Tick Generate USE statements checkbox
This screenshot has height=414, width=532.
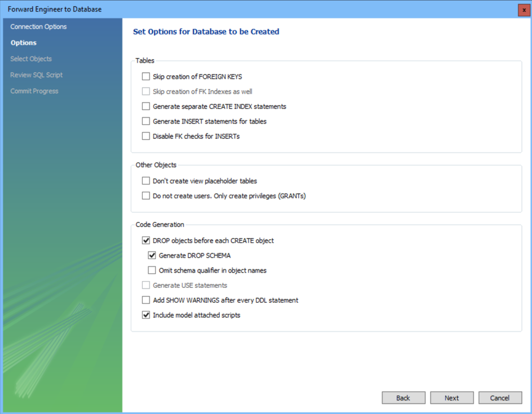point(146,285)
